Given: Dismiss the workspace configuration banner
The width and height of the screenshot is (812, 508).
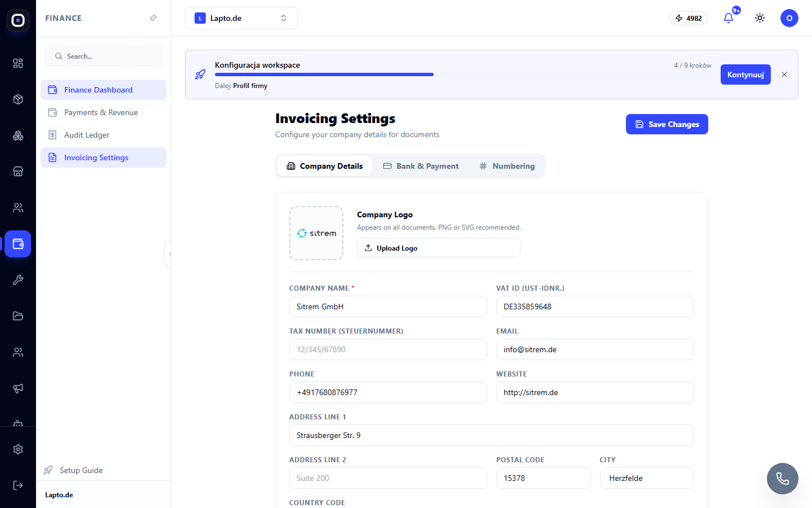Looking at the screenshot, I should (784, 75).
